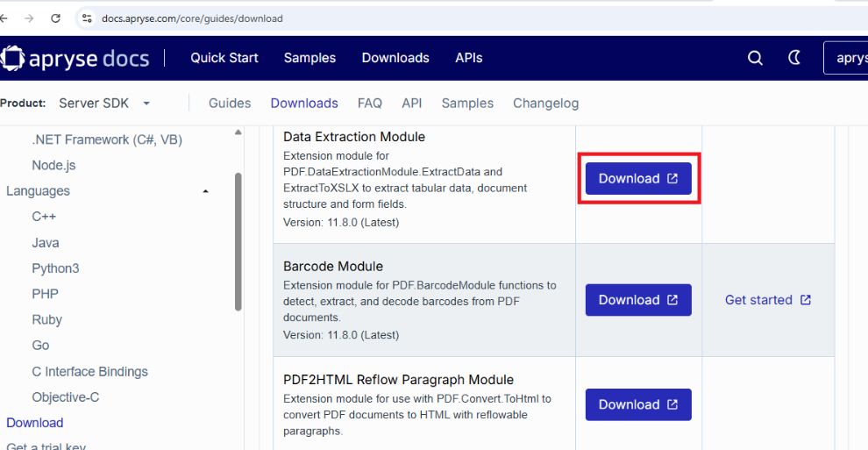The height and width of the screenshot is (450, 868).
Task: Click the Data Extraction Module heading
Action: [x=354, y=137]
